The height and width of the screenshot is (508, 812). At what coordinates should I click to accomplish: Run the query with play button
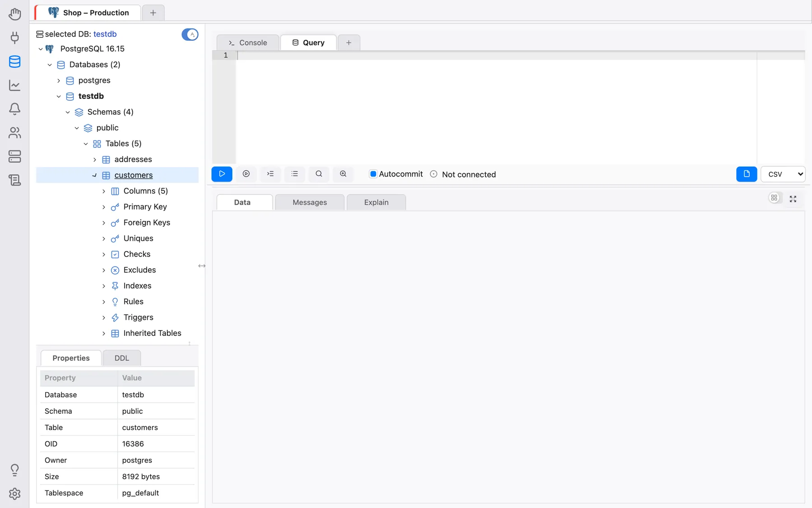click(x=222, y=174)
